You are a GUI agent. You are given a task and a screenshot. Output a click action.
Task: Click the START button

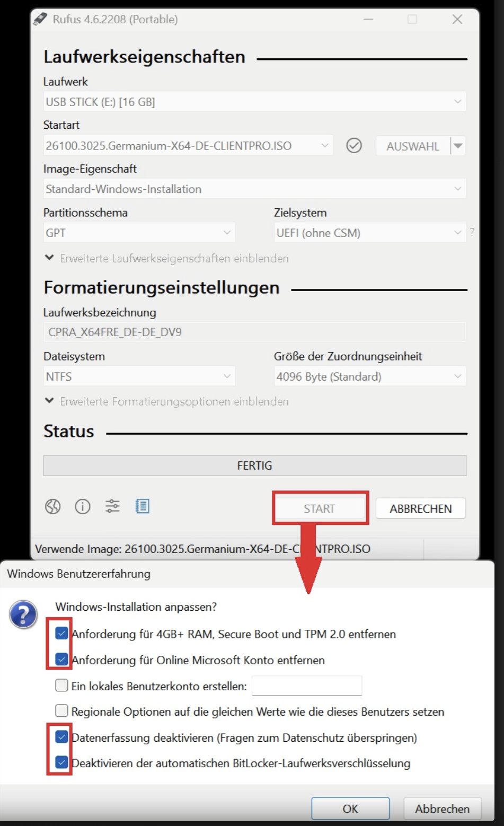[320, 508]
